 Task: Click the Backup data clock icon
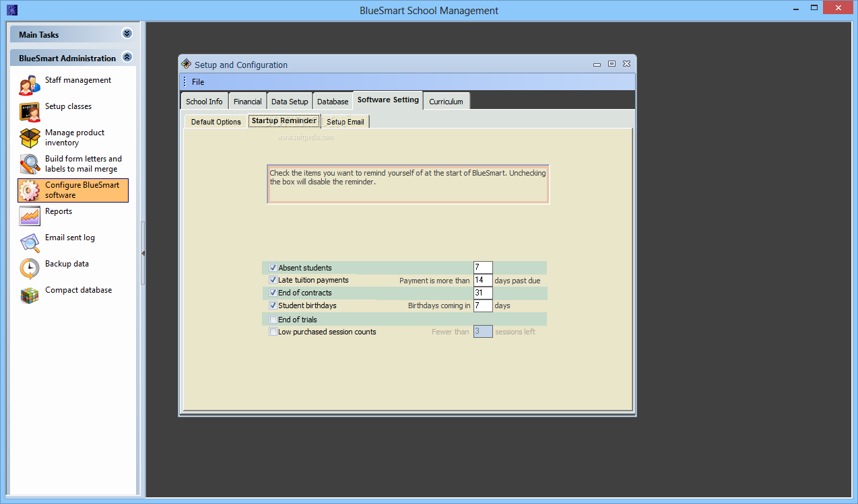tap(30, 269)
